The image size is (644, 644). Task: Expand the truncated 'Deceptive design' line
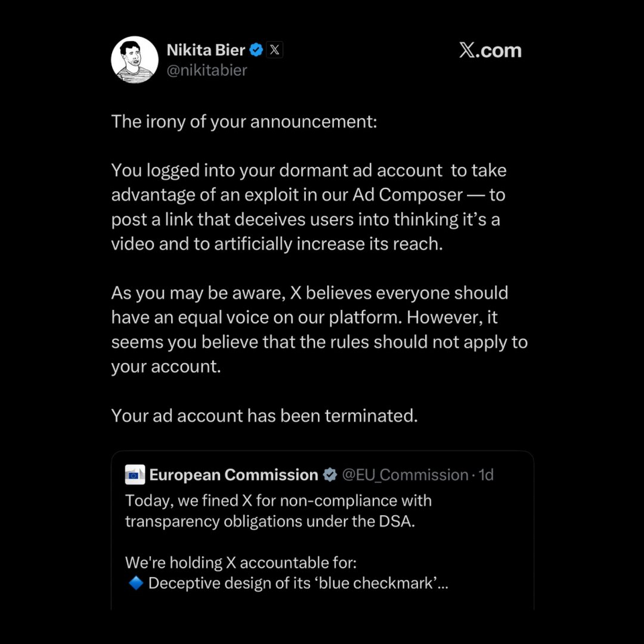coord(298,583)
